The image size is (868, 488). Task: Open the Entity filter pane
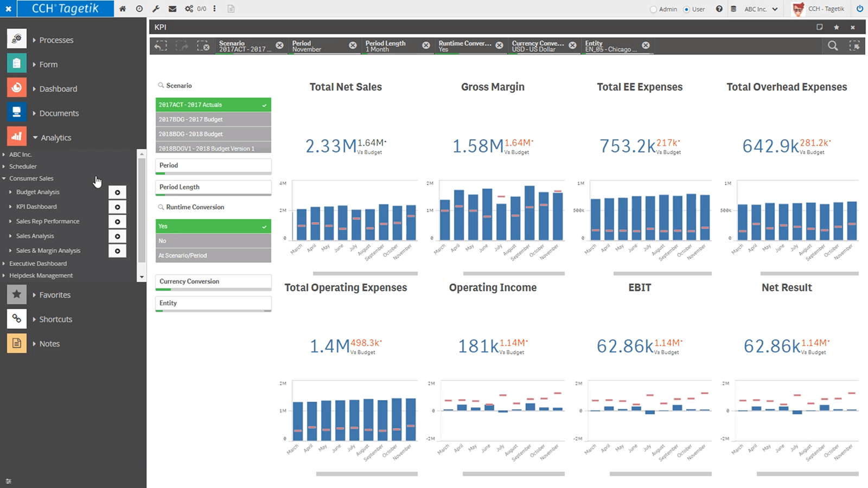[213, 304]
